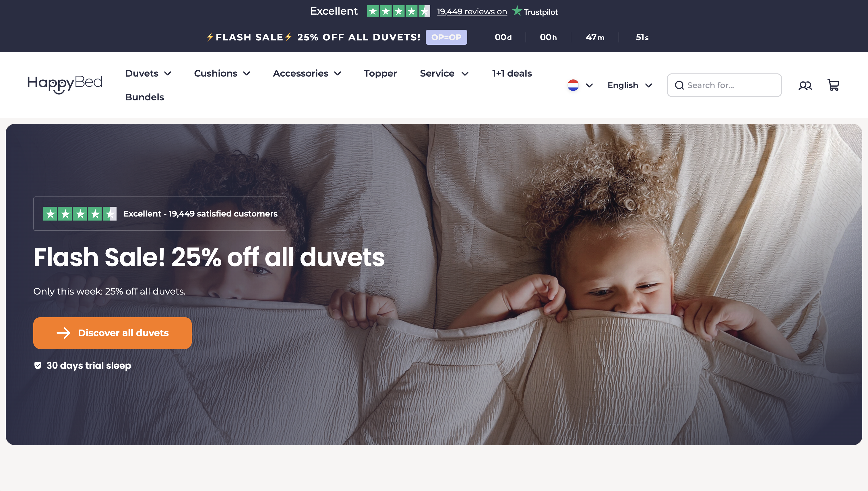Open the Service dropdown menu
The width and height of the screenshot is (868, 491).
coord(444,73)
